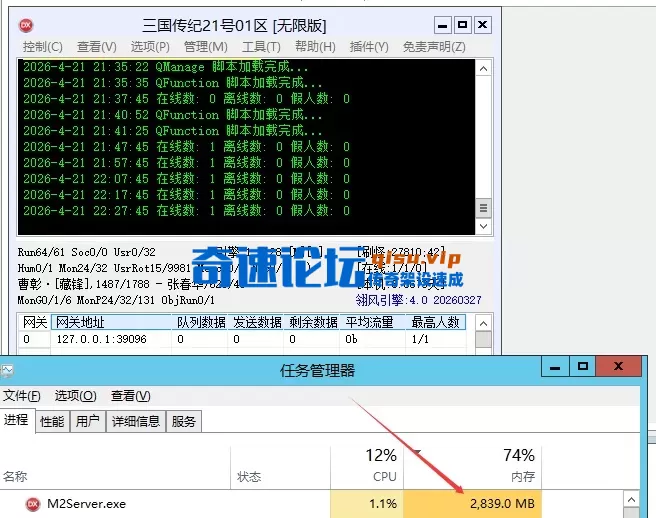Viewport: 656px width, 518px height.
Task: Open the 控制(C) menu
Action: coord(43,46)
